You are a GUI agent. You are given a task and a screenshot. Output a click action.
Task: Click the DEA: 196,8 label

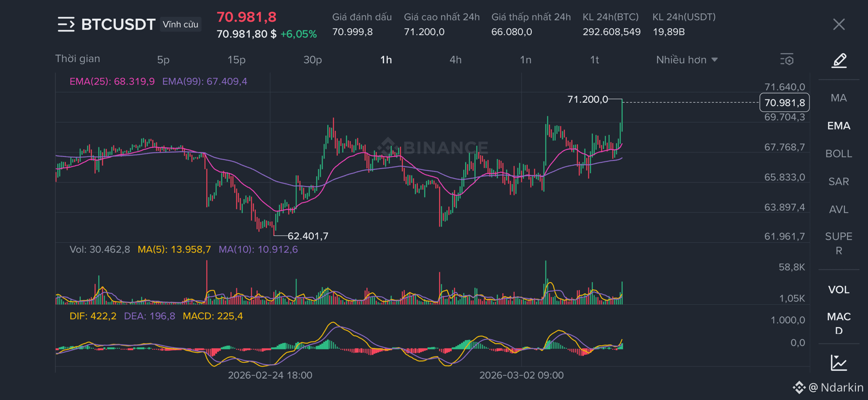pyautogui.click(x=149, y=316)
